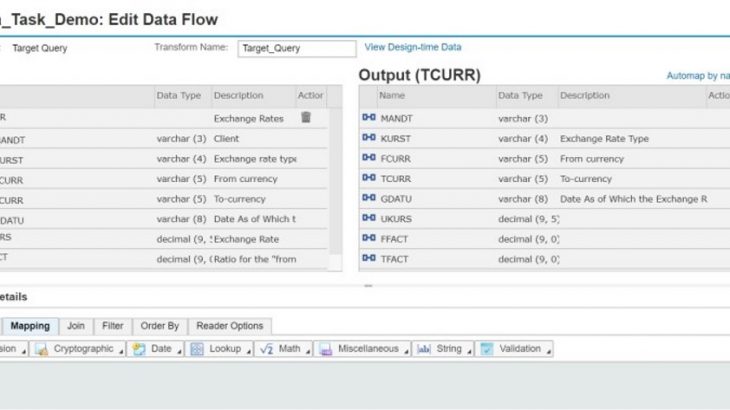Click the output Data Type column header

tap(527, 96)
